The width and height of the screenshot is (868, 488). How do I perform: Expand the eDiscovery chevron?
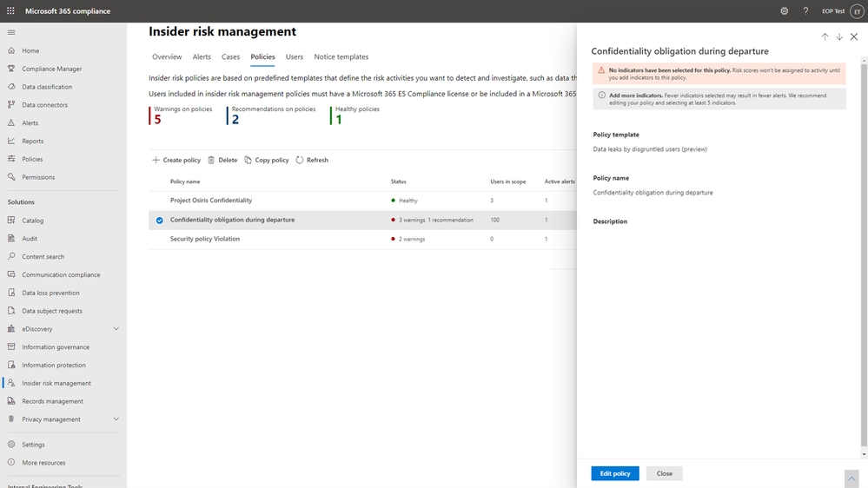pyautogui.click(x=116, y=328)
